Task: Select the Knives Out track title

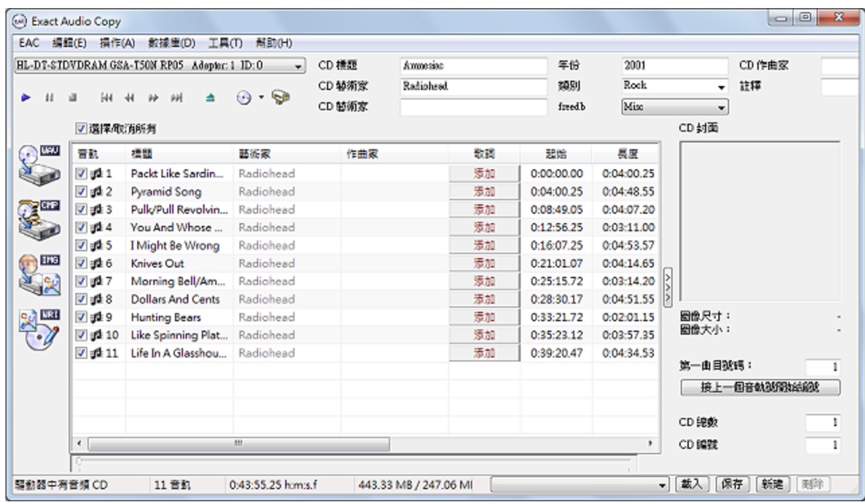Action: (x=157, y=264)
